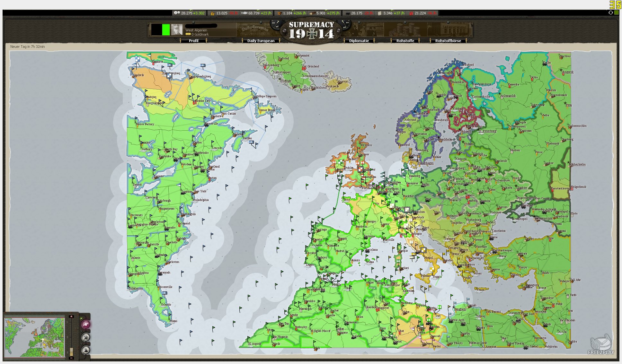Screen dimensions: 622x364
Task: Click the 'Stockholm' city label
Action: pyautogui.click(x=445, y=139)
